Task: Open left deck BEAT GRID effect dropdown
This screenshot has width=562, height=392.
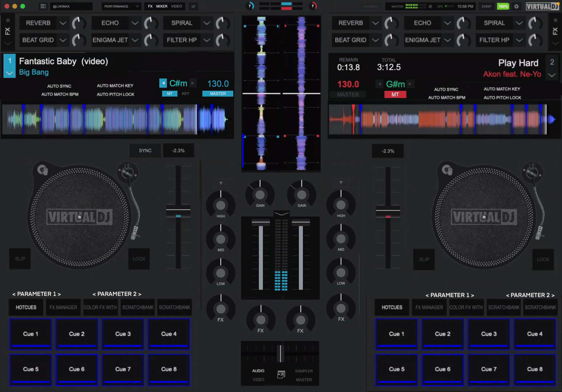Action: pyautogui.click(x=63, y=40)
